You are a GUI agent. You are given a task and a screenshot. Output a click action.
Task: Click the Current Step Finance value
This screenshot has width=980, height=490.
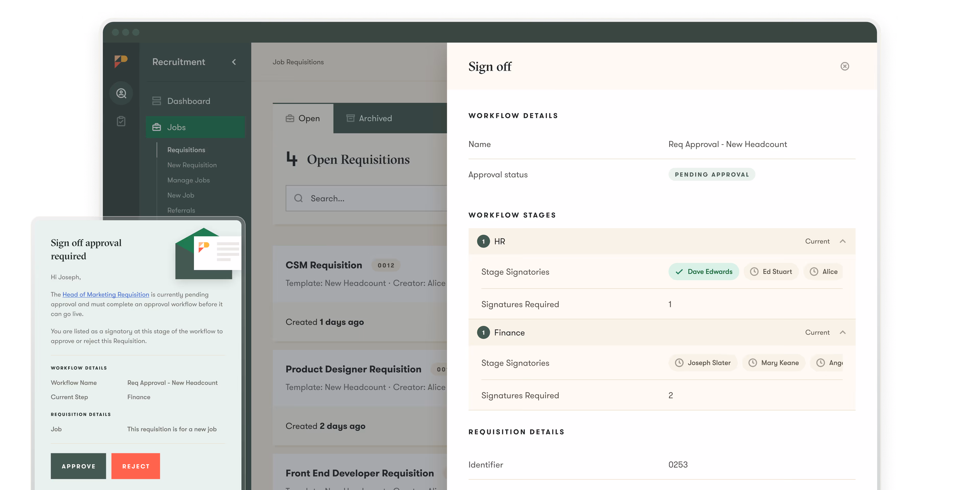point(139,397)
